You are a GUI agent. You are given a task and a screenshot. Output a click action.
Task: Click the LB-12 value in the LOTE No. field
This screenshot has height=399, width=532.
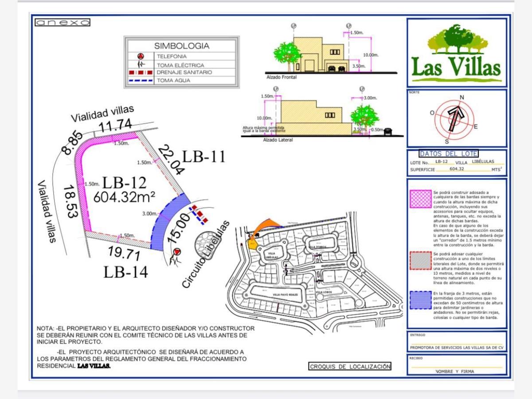click(442, 162)
